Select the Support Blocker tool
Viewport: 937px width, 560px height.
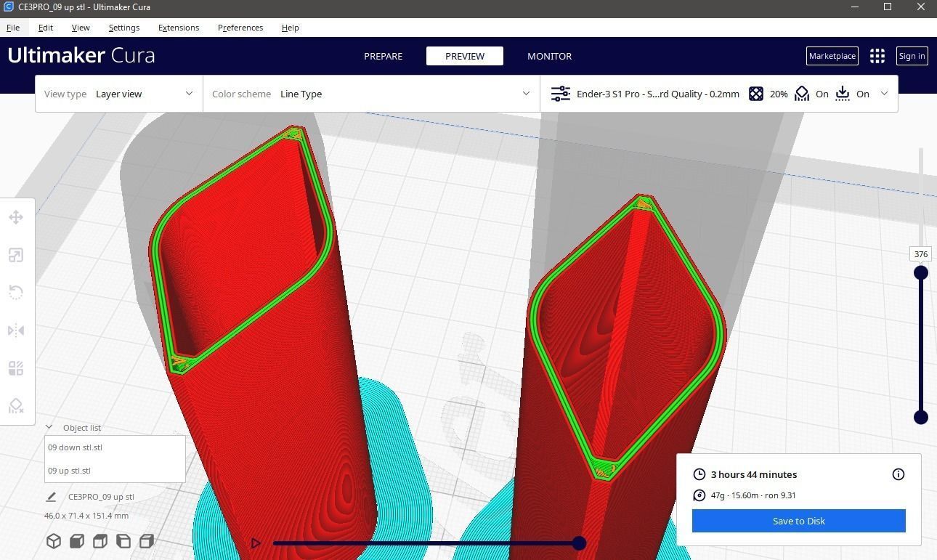click(x=16, y=406)
